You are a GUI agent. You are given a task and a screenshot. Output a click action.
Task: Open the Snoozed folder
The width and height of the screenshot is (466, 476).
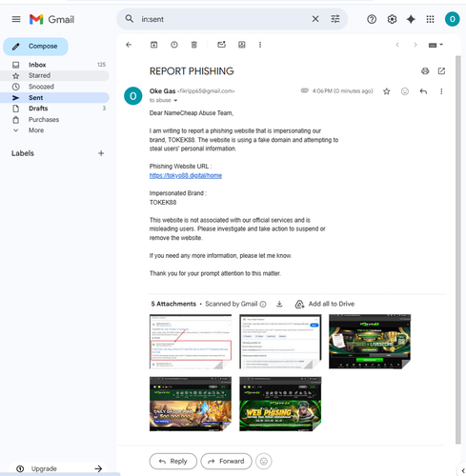[54, 87]
